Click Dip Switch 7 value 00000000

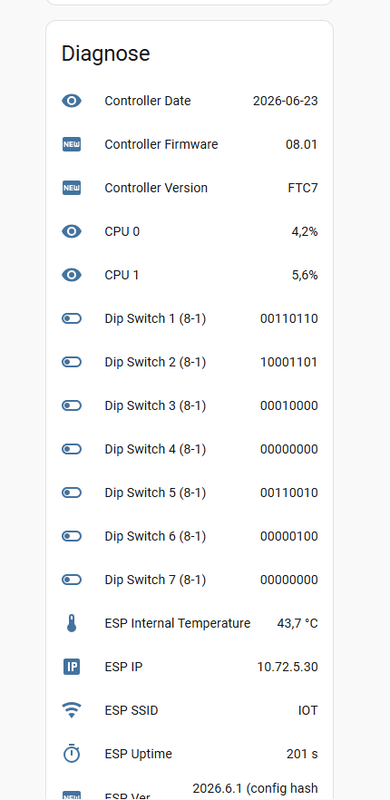point(289,580)
